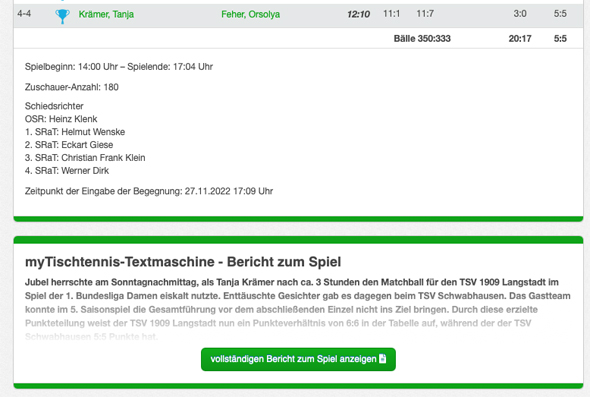Click 'Zeitpunkt der Eingabe der Begegnung' line
This screenshot has width=590, height=397.
tap(149, 191)
